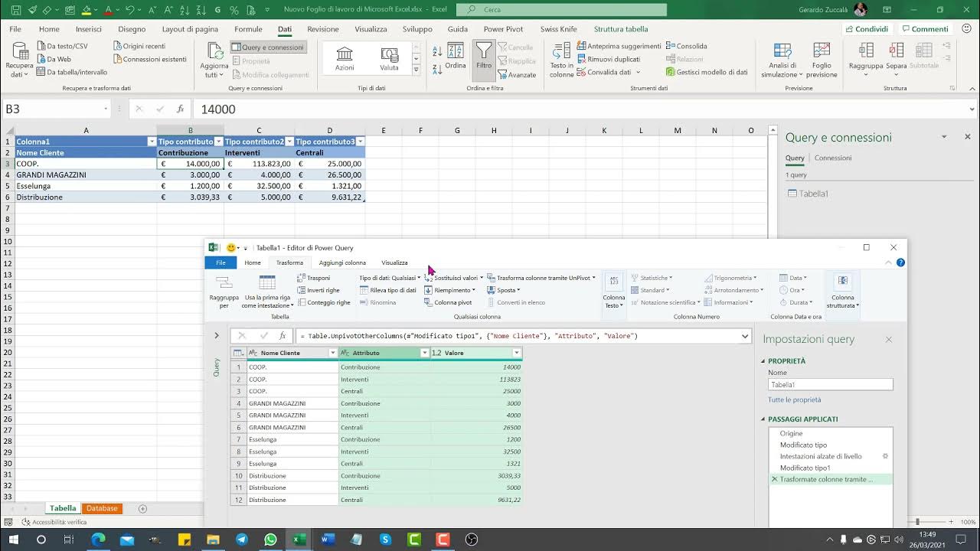Click Aggiorna tutti refresh icon
The width and height of the screenshot is (980, 551).
[214, 60]
